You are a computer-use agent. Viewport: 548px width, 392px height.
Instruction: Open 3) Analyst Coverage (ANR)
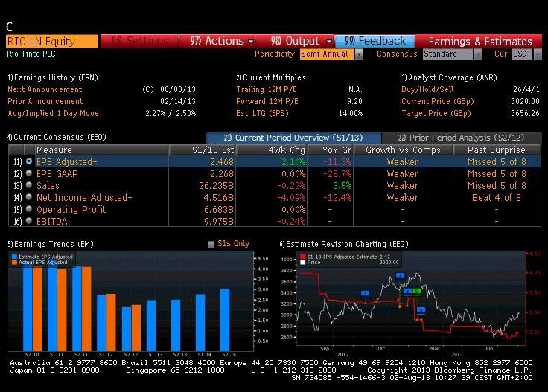pos(449,77)
